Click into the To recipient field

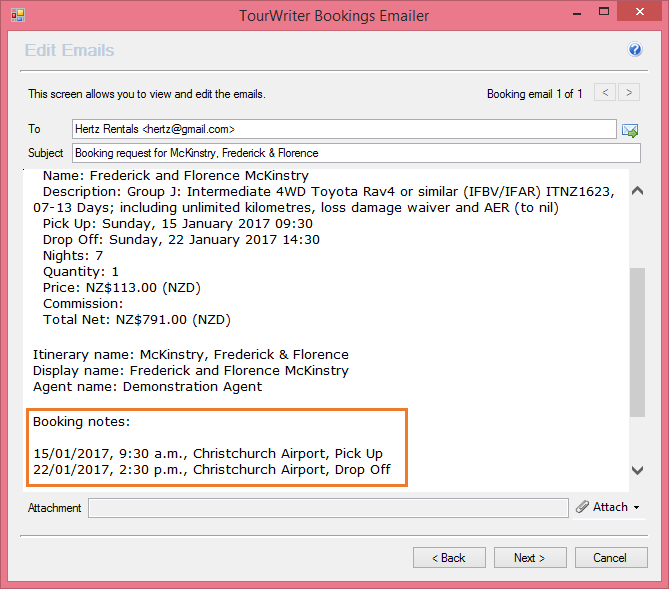(x=343, y=129)
